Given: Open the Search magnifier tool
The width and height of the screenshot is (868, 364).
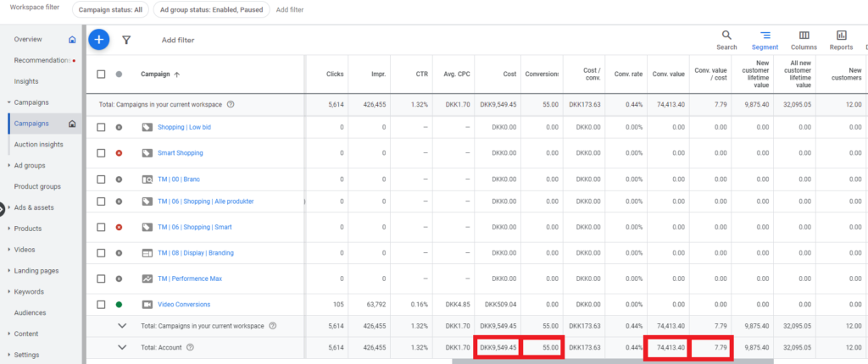Looking at the screenshot, I should (726, 36).
